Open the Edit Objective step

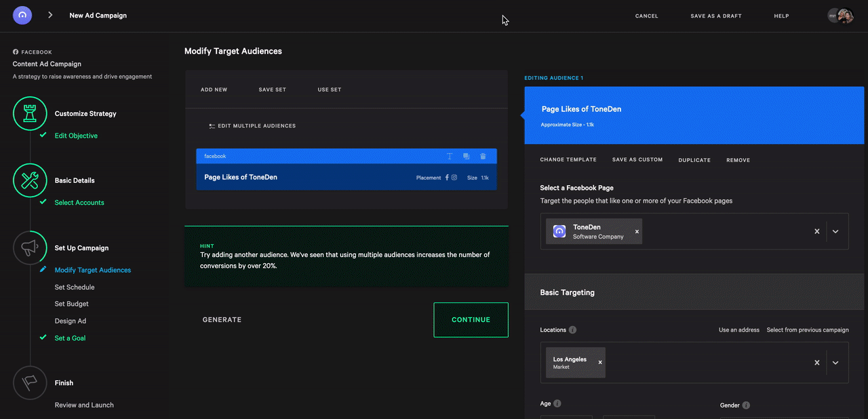(x=76, y=136)
